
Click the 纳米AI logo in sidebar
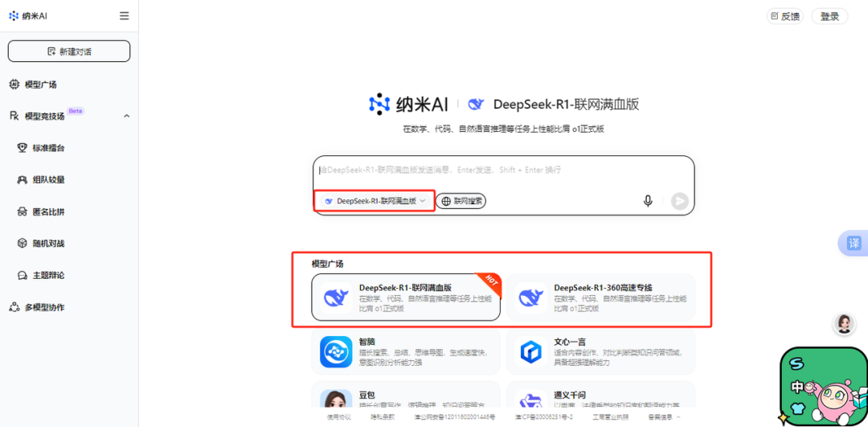coord(28,16)
